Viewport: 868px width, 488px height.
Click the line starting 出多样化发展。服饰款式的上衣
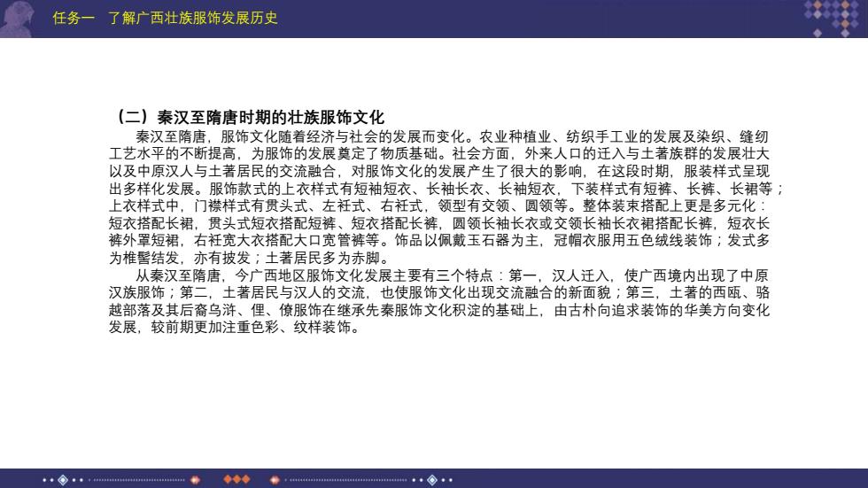click(x=446, y=189)
